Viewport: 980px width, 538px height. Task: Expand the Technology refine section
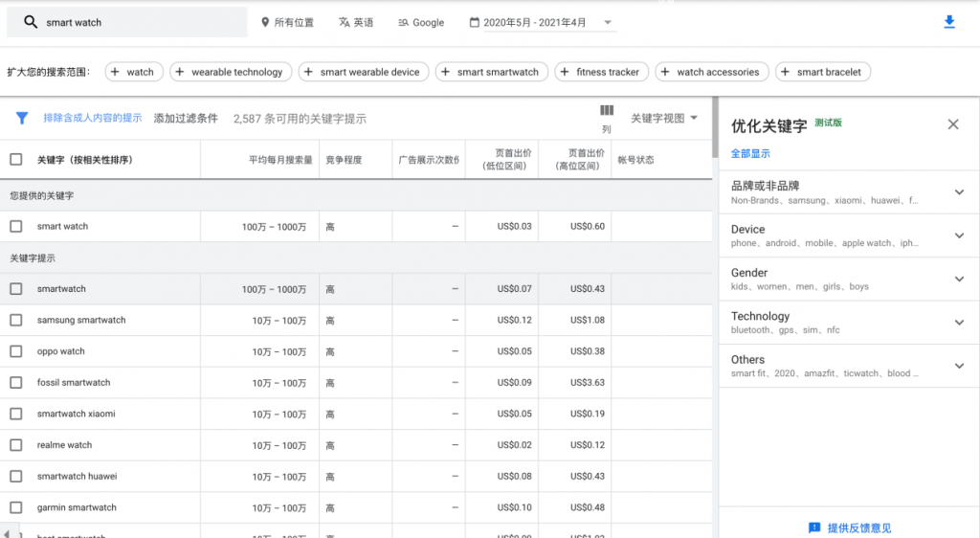pyautogui.click(x=959, y=323)
